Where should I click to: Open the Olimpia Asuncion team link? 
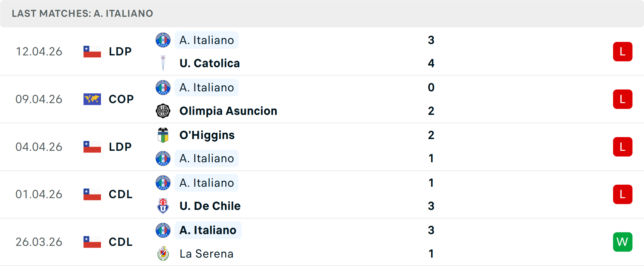coord(228,111)
